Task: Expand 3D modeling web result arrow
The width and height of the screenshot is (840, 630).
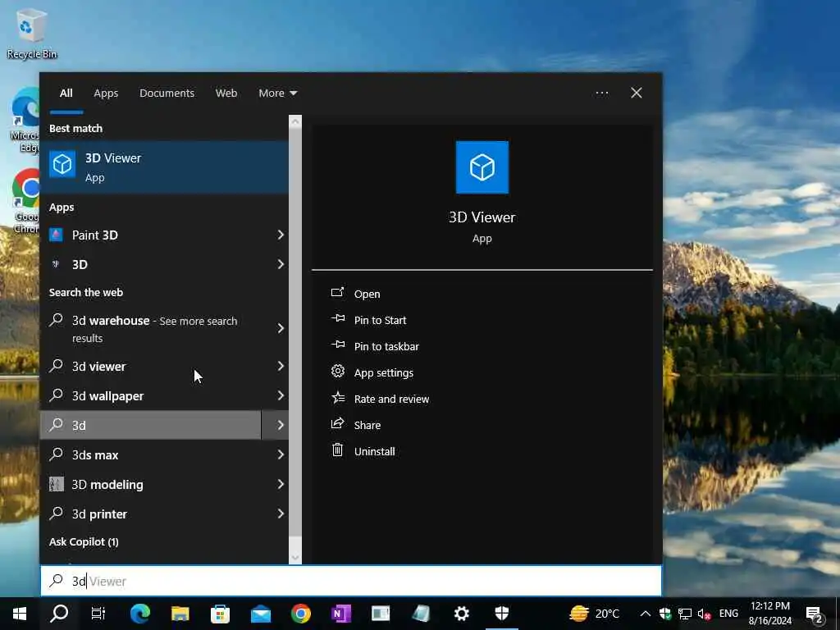Action: pyautogui.click(x=281, y=484)
